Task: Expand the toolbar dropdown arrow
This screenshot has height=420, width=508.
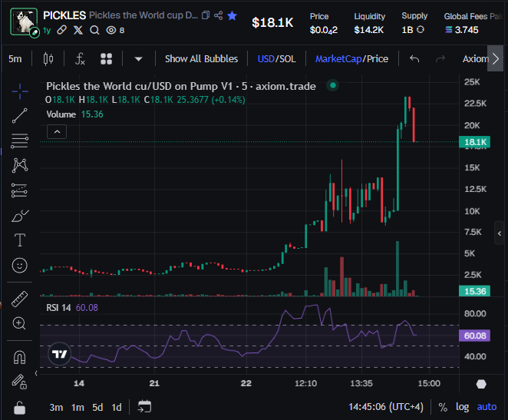Action: coord(138,59)
